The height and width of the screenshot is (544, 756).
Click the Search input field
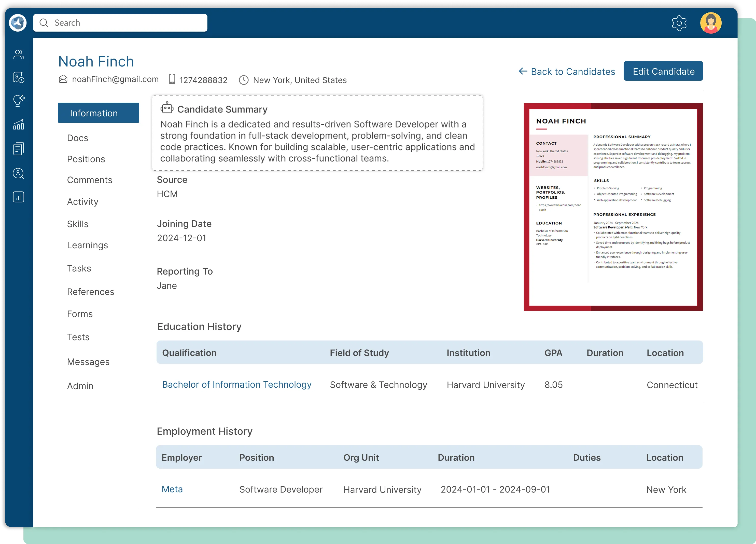(120, 23)
